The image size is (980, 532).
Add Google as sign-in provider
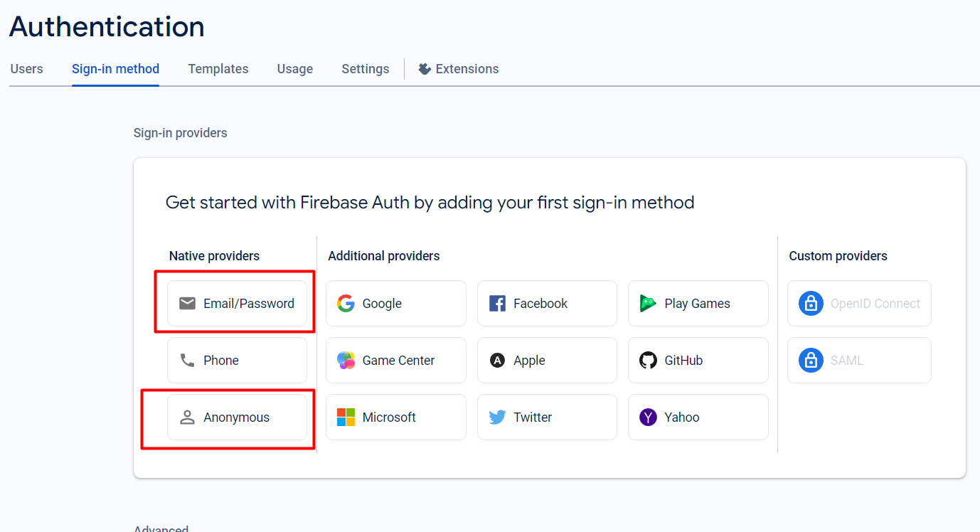(396, 304)
